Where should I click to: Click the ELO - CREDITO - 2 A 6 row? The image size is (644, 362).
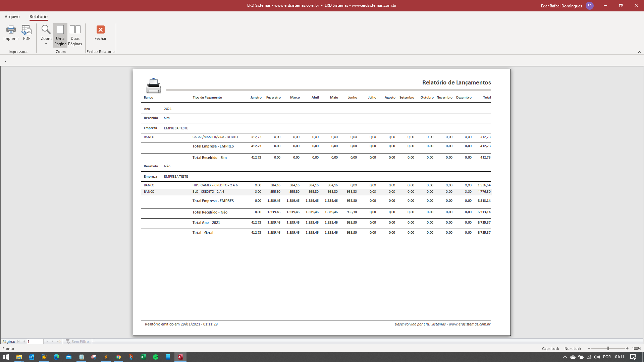tap(316, 192)
